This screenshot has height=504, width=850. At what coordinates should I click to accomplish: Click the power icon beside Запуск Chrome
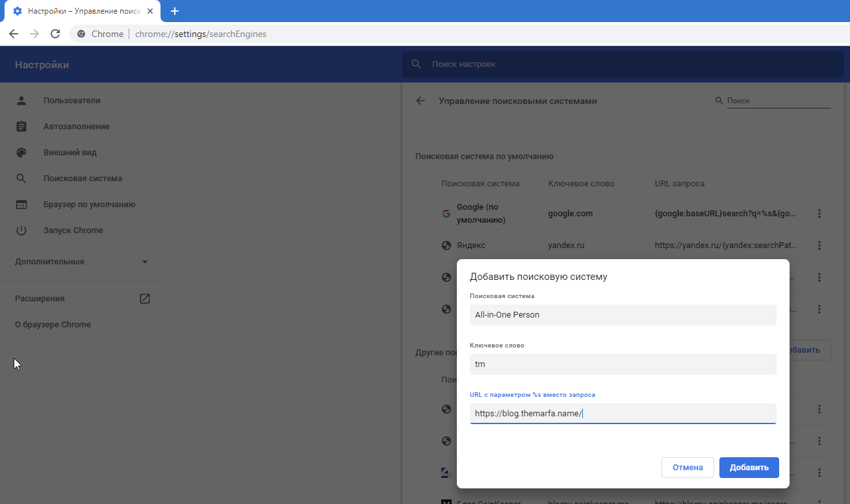(21, 231)
